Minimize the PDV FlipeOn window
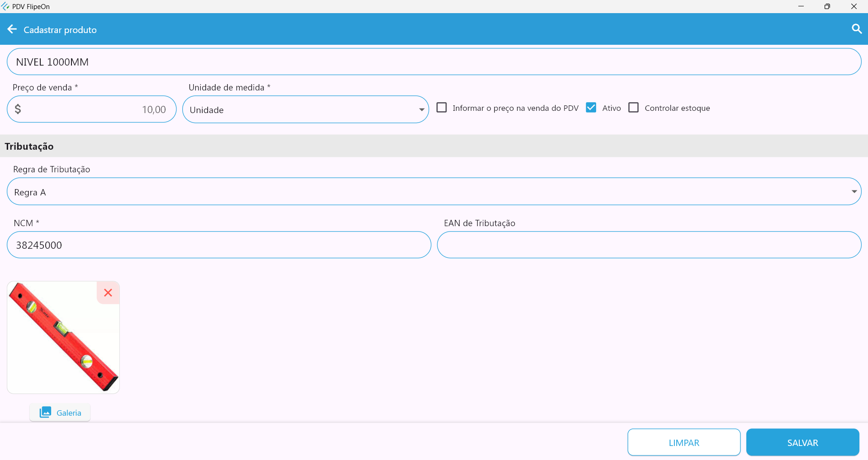 point(801,6)
